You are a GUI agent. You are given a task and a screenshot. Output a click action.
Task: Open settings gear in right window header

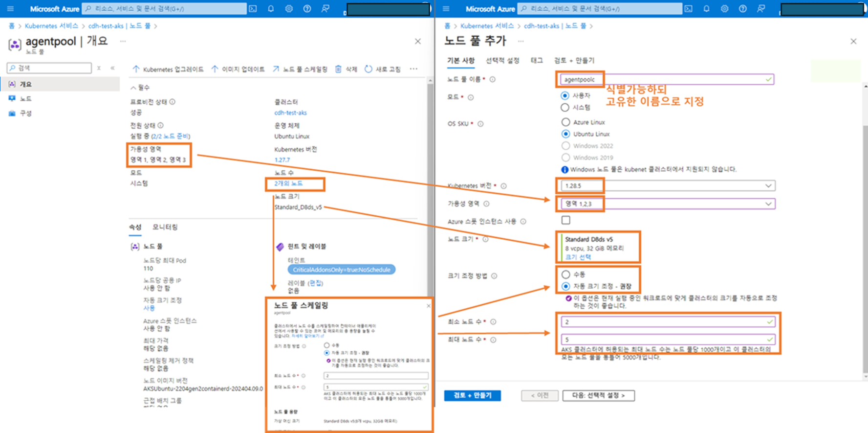[724, 9]
